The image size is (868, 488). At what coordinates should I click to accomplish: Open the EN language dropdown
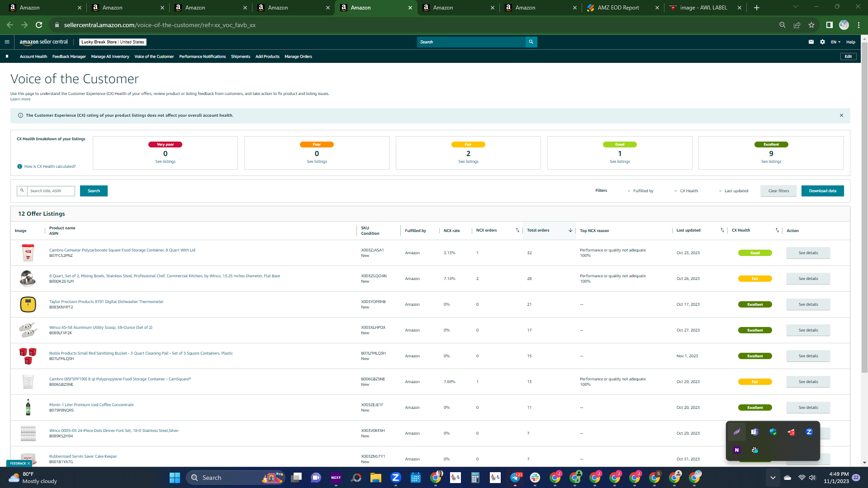click(x=835, y=42)
